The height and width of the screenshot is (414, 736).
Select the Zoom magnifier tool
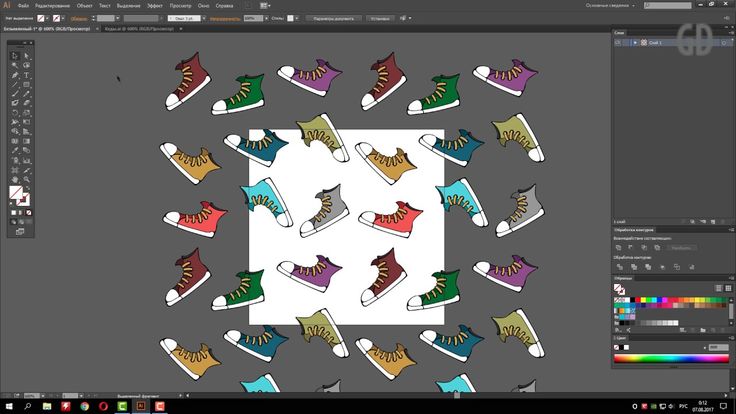[25, 180]
